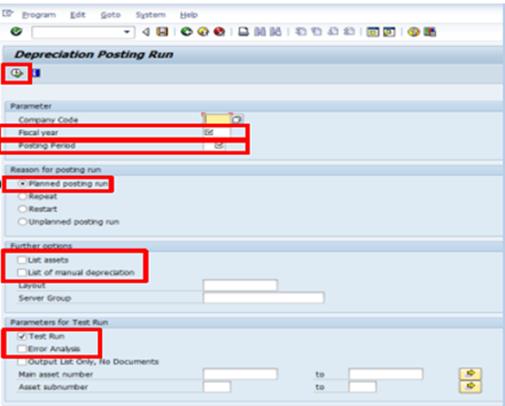Click the blue information icon
The height and width of the screenshot is (406, 505).
point(36,73)
